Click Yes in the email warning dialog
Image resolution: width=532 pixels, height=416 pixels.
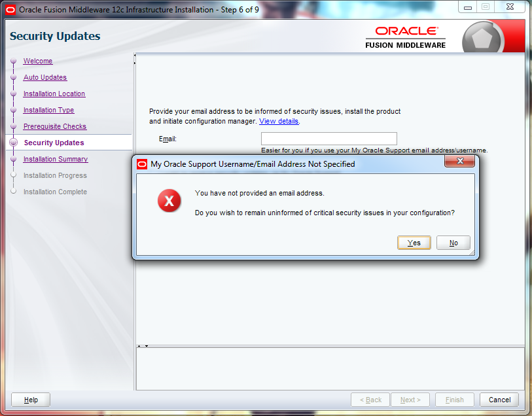point(414,243)
